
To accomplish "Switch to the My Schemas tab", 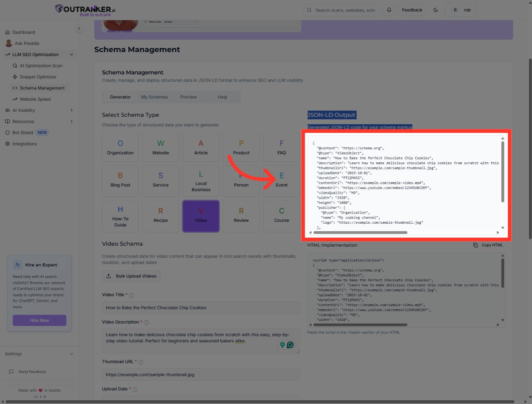I will 154,97.
